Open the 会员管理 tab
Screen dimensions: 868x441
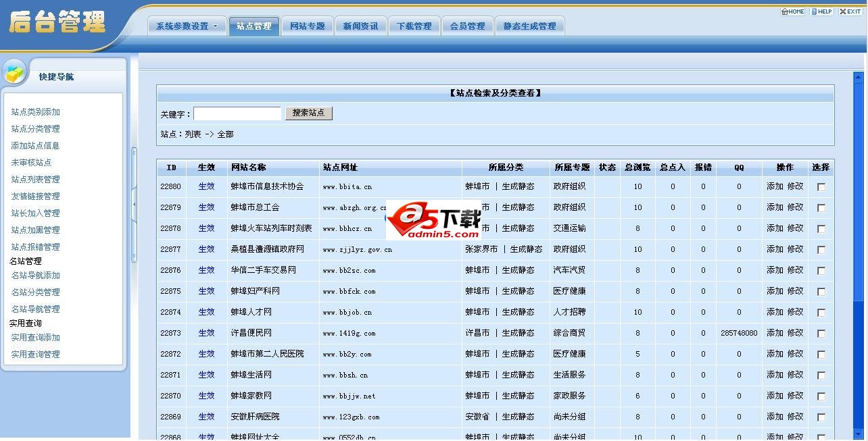point(467,26)
